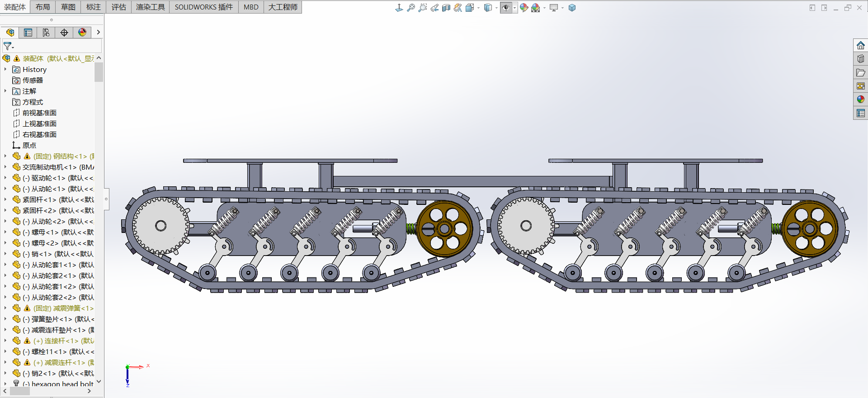Screen dimensions: 868x398
Task: Open the DisplayManager color sphere tab
Action: (x=82, y=33)
